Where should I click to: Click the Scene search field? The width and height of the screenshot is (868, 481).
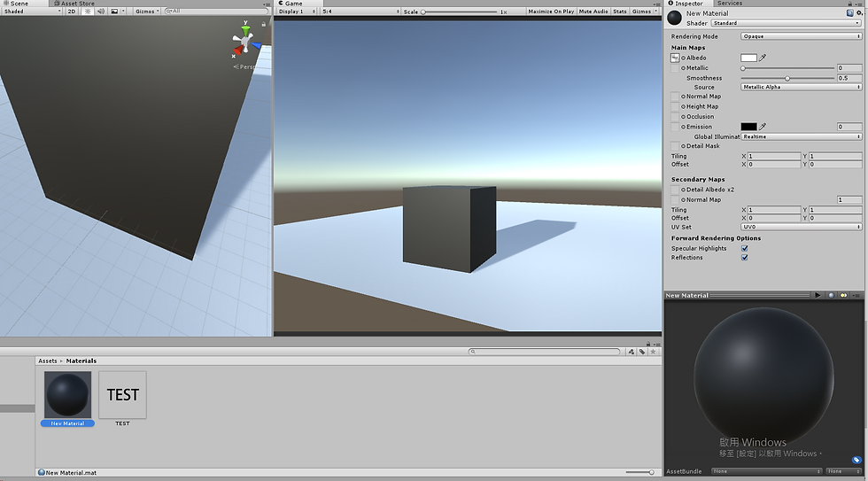(216, 11)
